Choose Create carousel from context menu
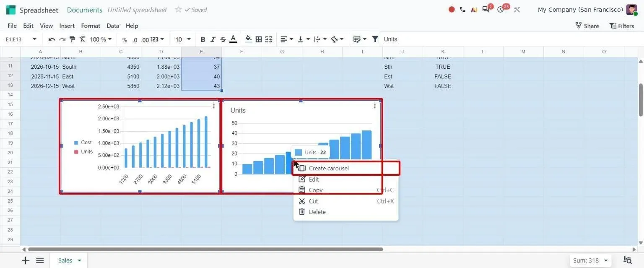644x268 pixels. pyautogui.click(x=346, y=168)
